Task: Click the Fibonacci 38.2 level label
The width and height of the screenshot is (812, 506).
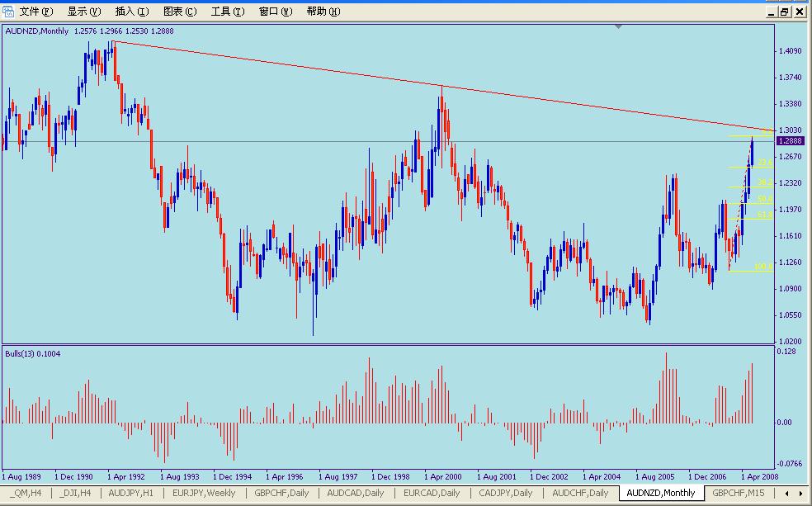Action: [x=764, y=182]
